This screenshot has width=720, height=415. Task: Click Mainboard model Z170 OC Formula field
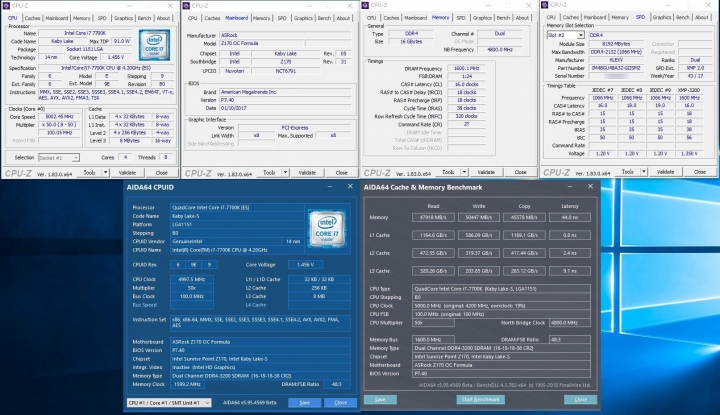point(262,44)
